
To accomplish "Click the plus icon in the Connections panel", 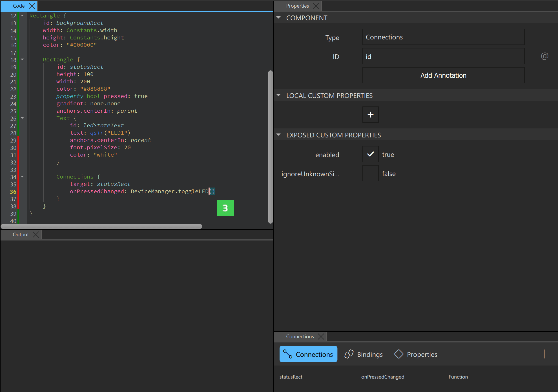I will (544, 354).
